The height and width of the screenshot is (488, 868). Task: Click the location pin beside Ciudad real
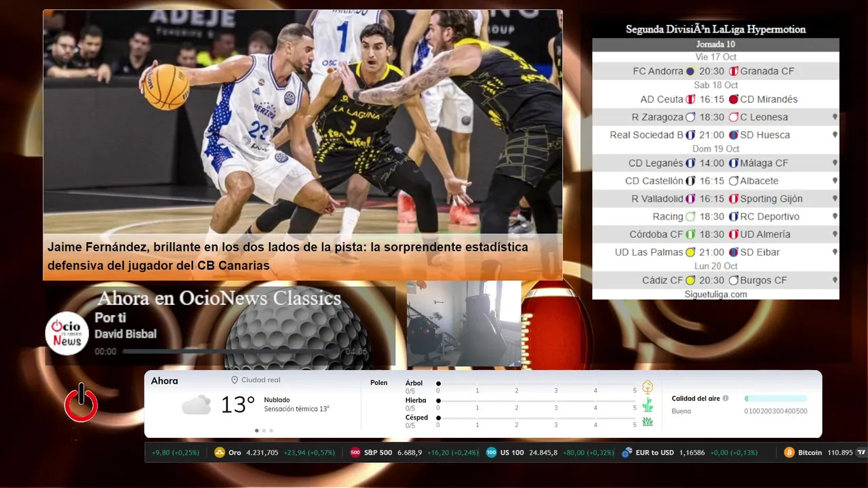[x=235, y=380]
